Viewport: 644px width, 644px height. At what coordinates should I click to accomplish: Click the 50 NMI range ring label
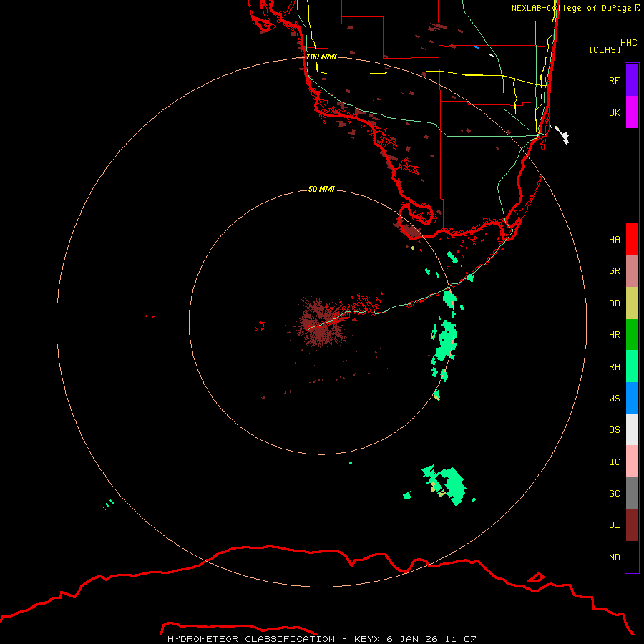[x=321, y=189]
